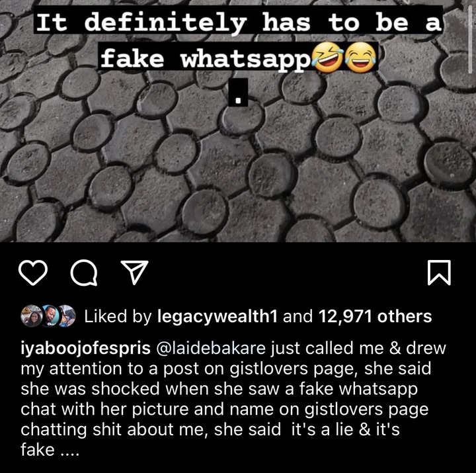Image resolution: width=476 pixels, height=473 pixels.
Task: Click the 'fake whatsapp' text overlay
Action: tap(205, 58)
